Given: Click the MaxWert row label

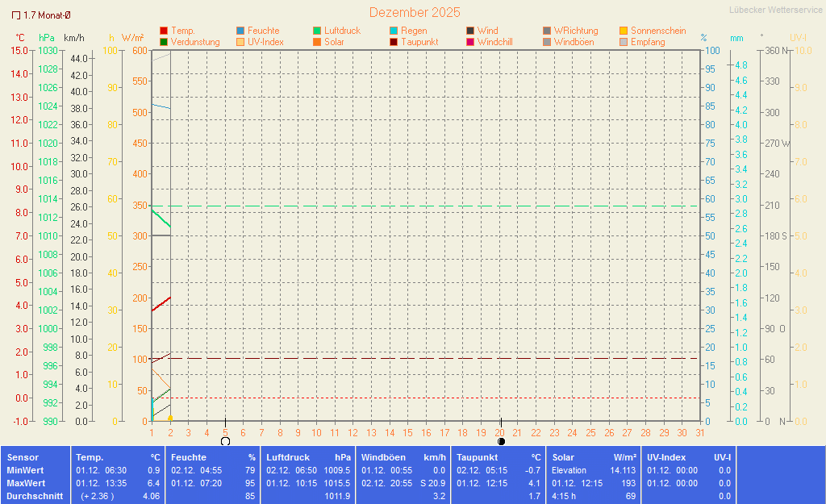Looking at the screenshot, I should [25, 483].
